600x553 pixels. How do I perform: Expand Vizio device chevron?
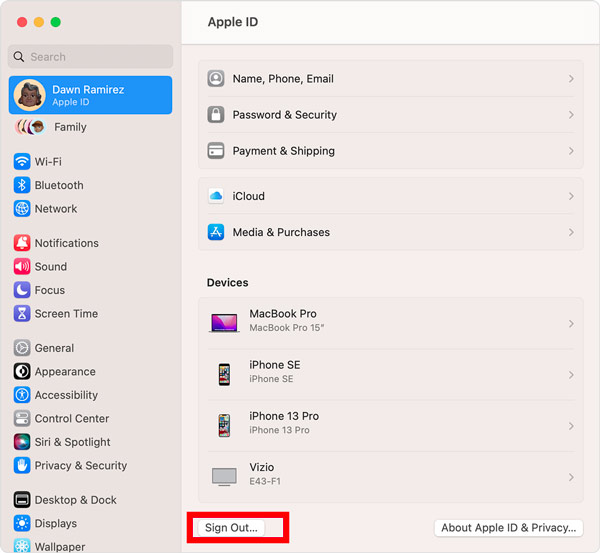(x=571, y=477)
